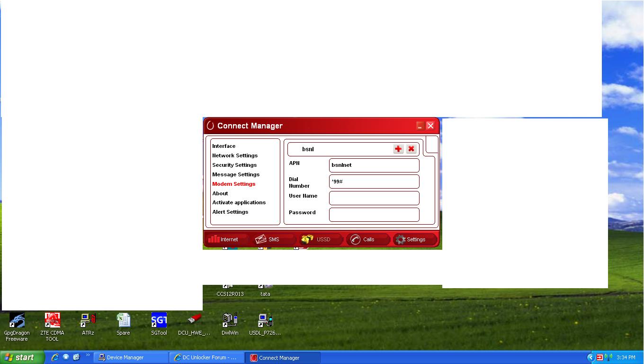Viewport: 644px width, 364px height.
Task: Click Activate applications in the sidebar
Action: point(239,202)
